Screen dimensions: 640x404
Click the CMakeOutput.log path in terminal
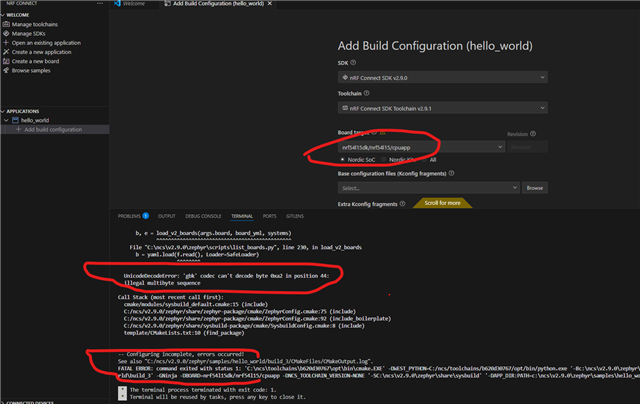pyautogui.click(x=258, y=361)
